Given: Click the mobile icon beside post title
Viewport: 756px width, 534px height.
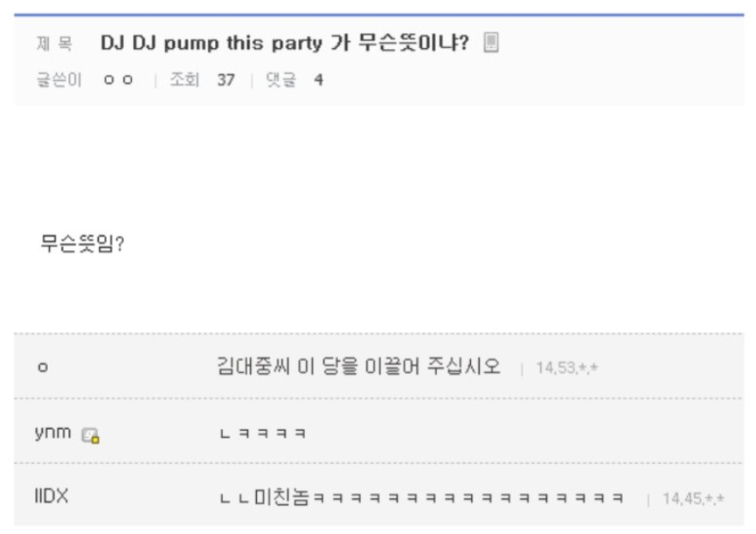Looking at the screenshot, I should point(491,43).
